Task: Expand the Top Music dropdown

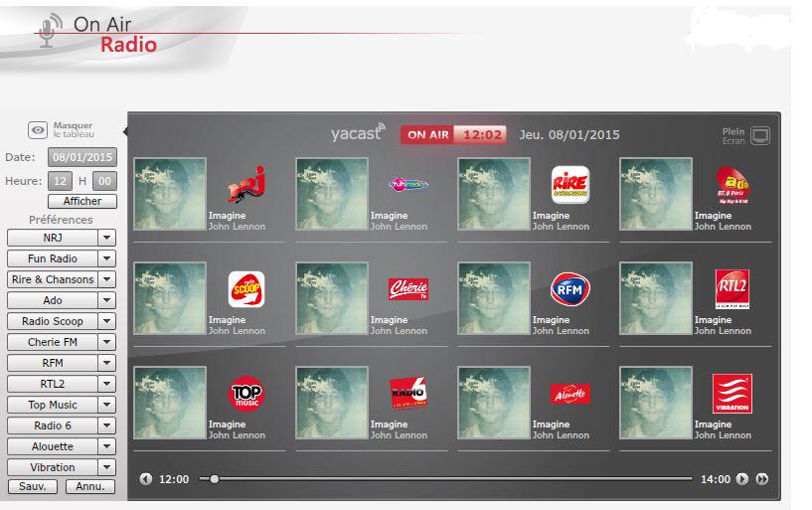Action: coord(106,405)
